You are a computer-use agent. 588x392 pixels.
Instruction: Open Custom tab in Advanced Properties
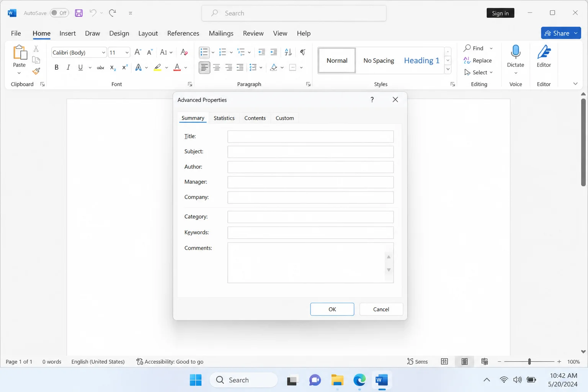tap(285, 118)
